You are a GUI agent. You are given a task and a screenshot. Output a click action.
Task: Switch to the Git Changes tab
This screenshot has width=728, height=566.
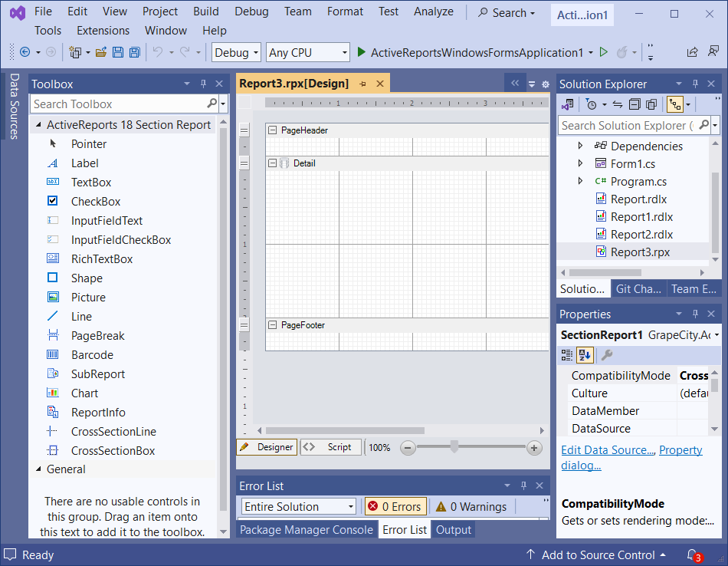pos(638,289)
